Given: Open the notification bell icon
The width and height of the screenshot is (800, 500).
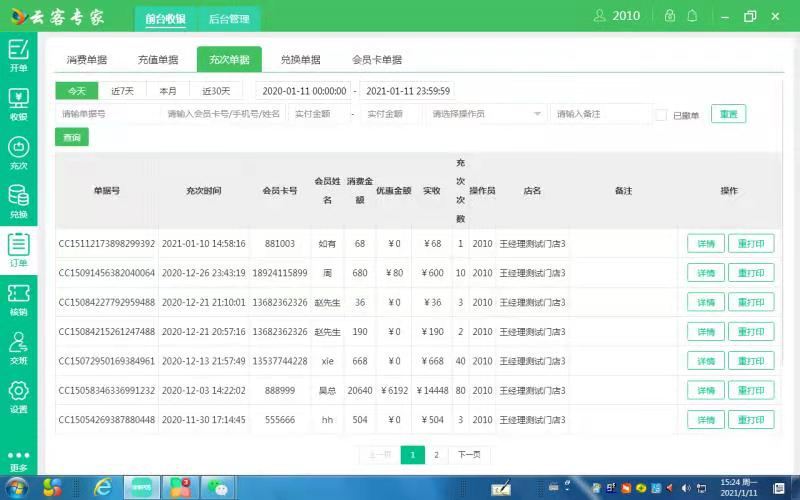Looking at the screenshot, I should coord(692,16).
